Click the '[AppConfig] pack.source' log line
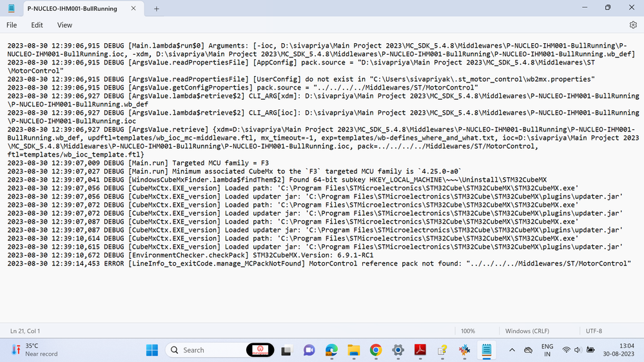Screen dimensions: 644x362 (x=301, y=66)
